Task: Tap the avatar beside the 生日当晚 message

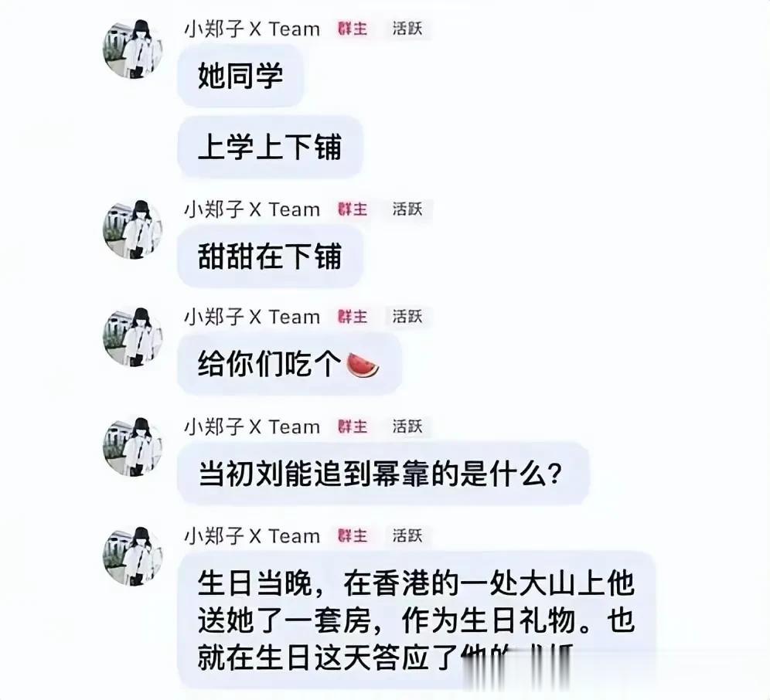Action: [133, 556]
